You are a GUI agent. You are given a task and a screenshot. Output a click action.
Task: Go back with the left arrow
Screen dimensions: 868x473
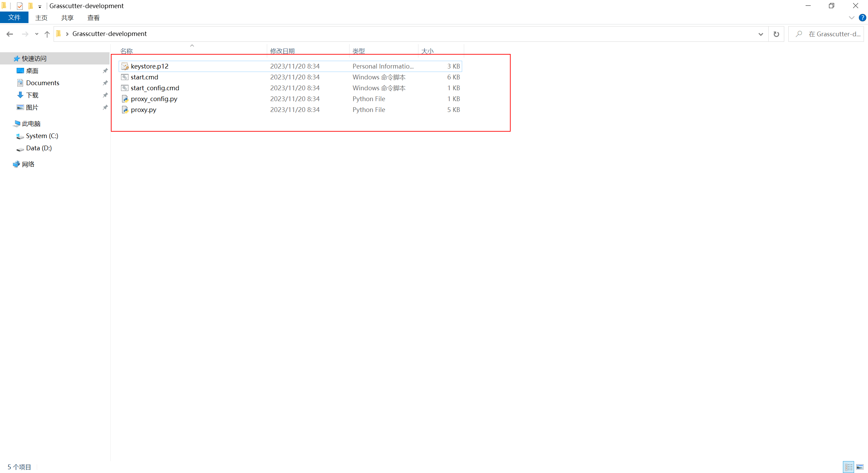point(9,34)
